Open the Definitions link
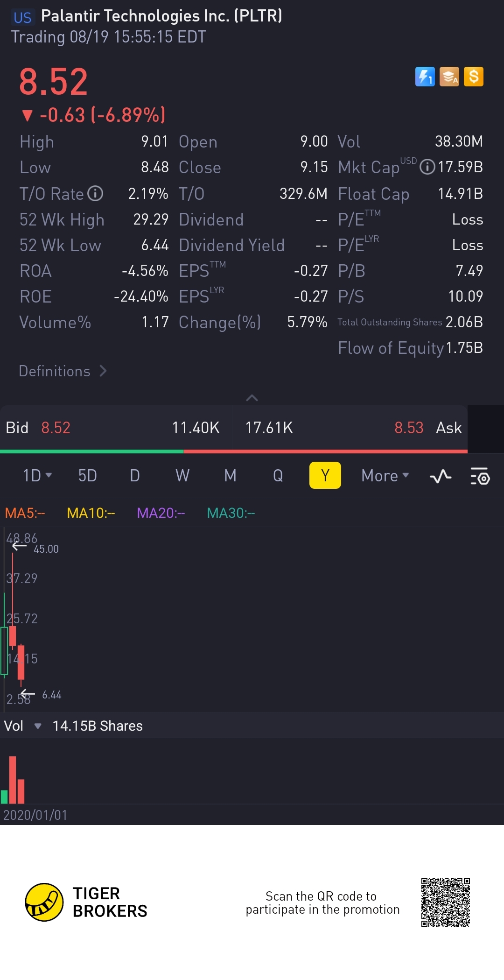The height and width of the screenshot is (980, 504). [x=63, y=371]
